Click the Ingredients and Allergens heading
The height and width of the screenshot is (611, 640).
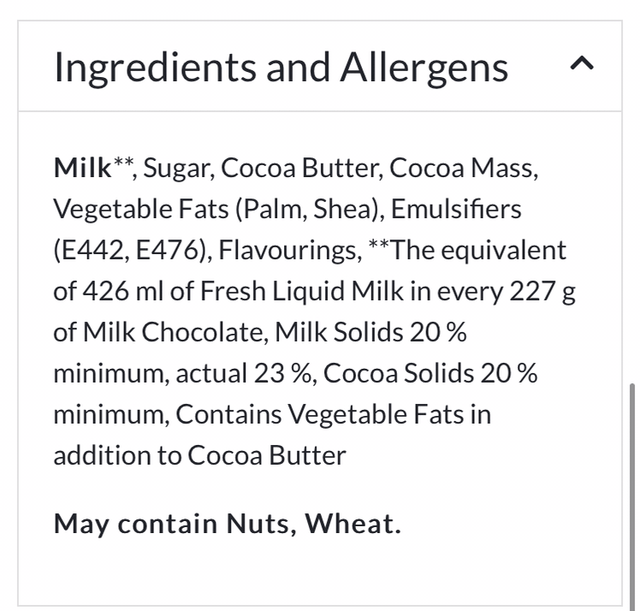pyautogui.click(x=281, y=67)
